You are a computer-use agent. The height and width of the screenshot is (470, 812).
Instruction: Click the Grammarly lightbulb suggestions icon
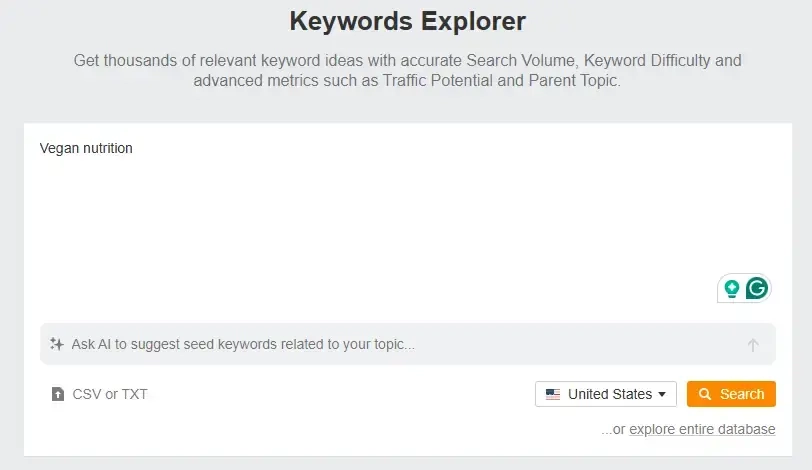(732, 289)
